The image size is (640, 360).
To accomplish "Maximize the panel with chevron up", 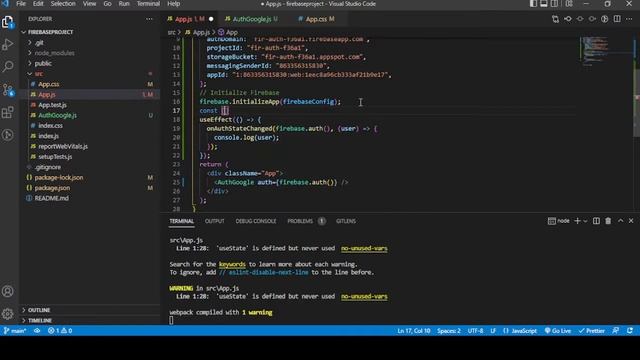I will 620,221.
